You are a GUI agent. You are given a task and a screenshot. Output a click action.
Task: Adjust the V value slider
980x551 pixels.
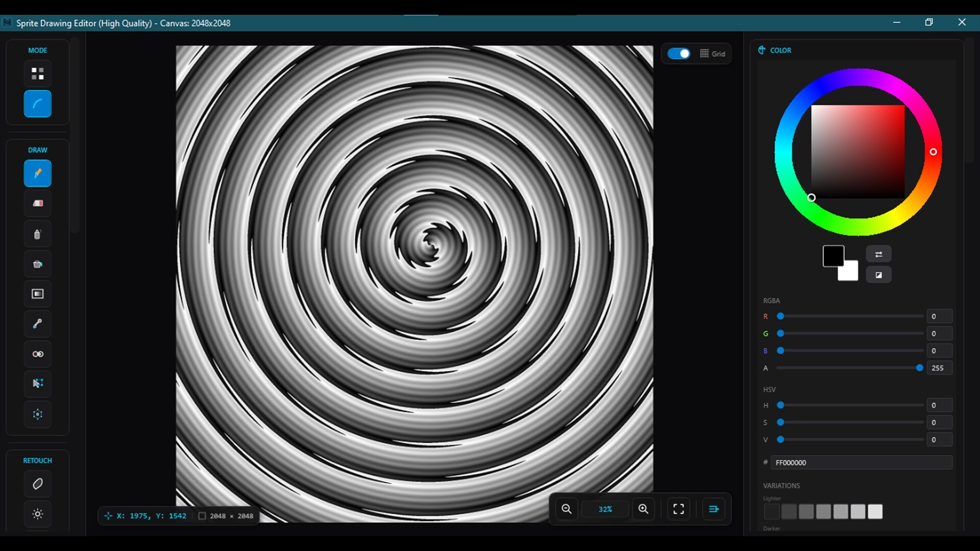click(850, 439)
